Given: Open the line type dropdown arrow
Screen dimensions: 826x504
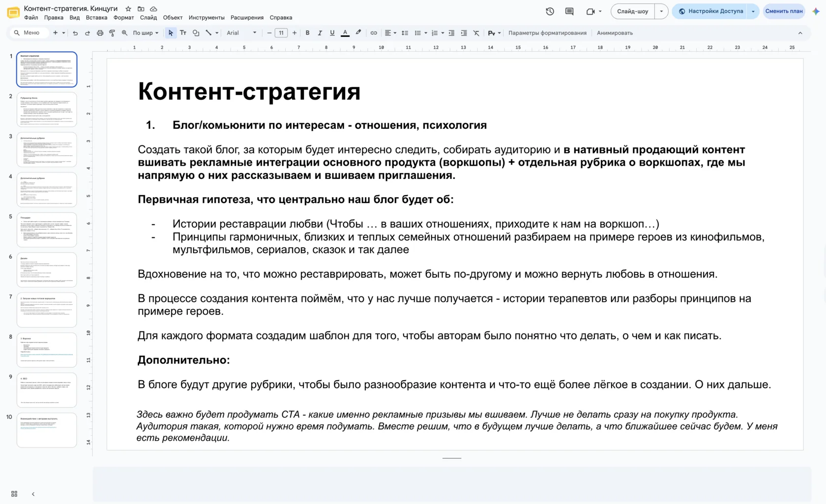Looking at the screenshot, I should [217, 33].
